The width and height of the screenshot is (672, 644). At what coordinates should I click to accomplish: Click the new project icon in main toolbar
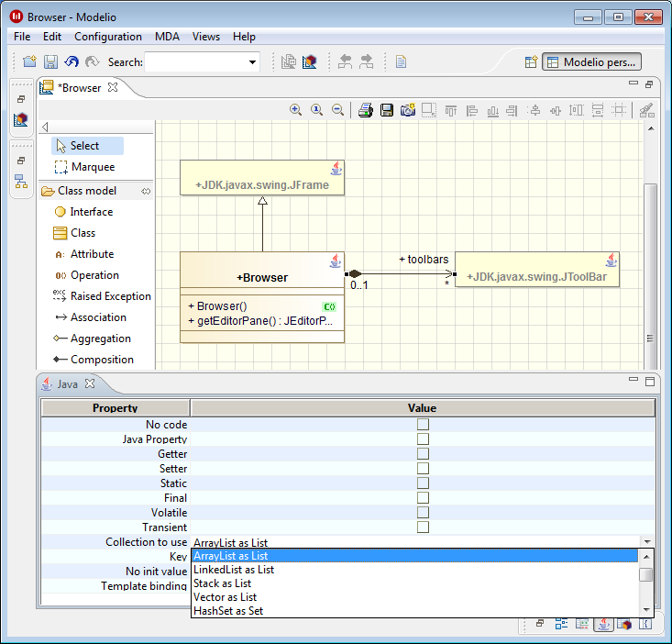[x=29, y=61]
